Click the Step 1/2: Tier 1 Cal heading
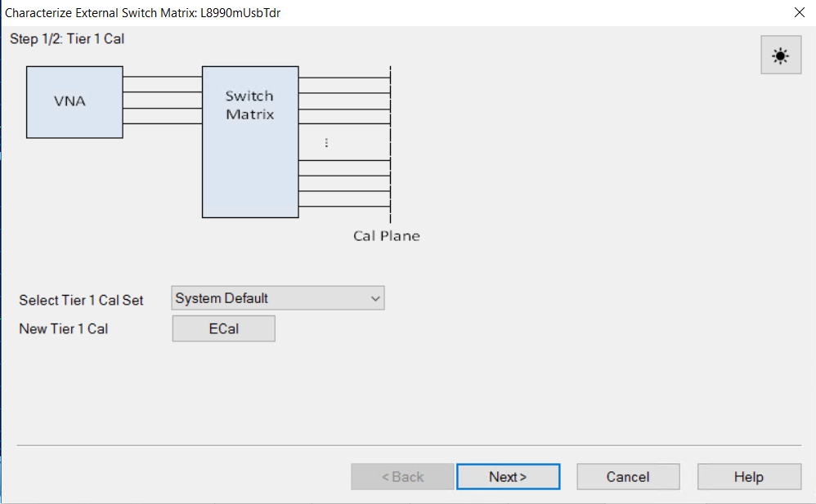816x504 pixels. [x=66, y=38]
